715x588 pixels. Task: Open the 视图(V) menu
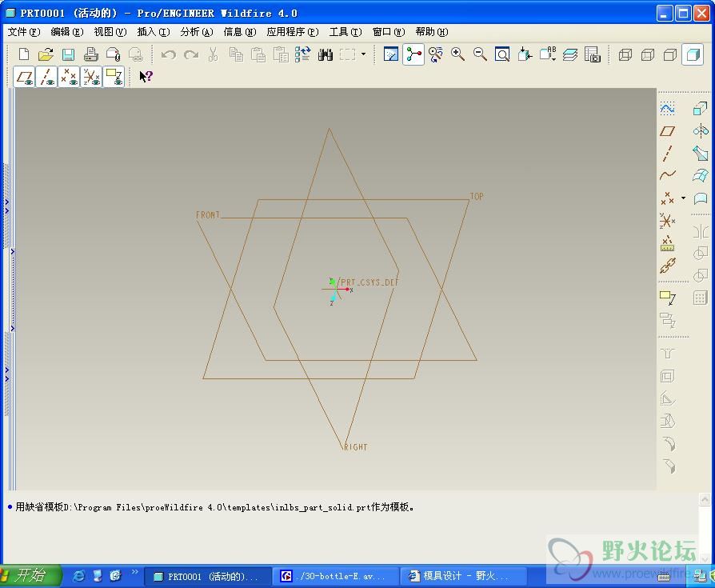click(x=110, y=32)
